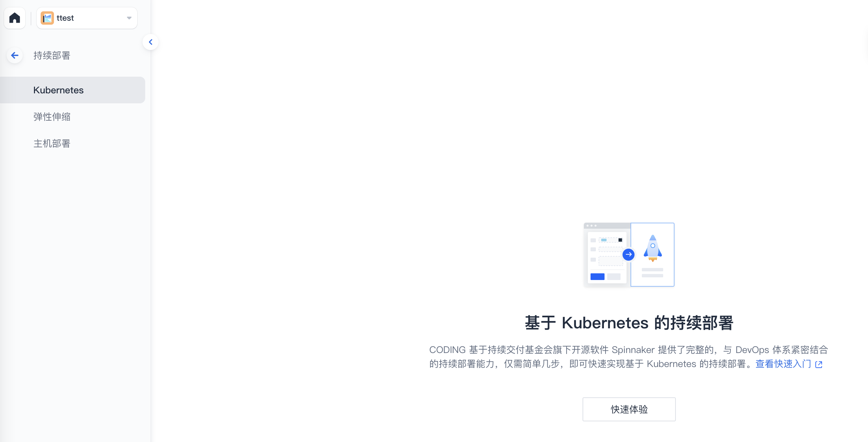Click the window dots in the illustration header
Screen dimensions: 868x442
pos(591,226)
